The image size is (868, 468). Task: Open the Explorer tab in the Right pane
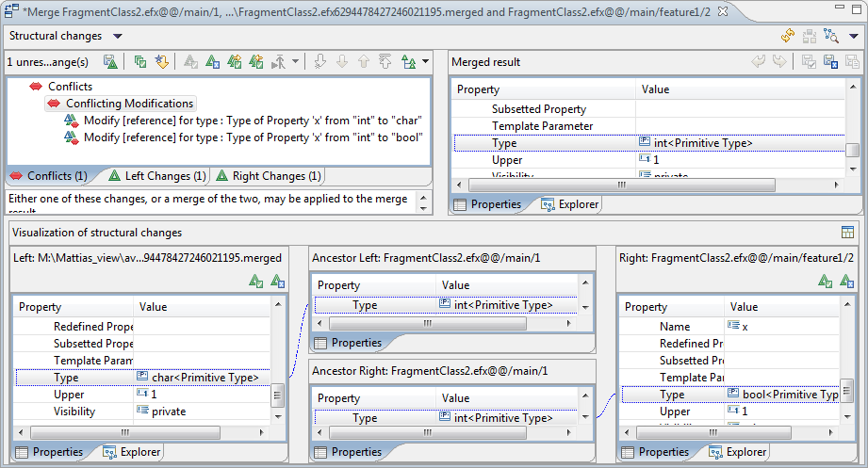(738, 452)
